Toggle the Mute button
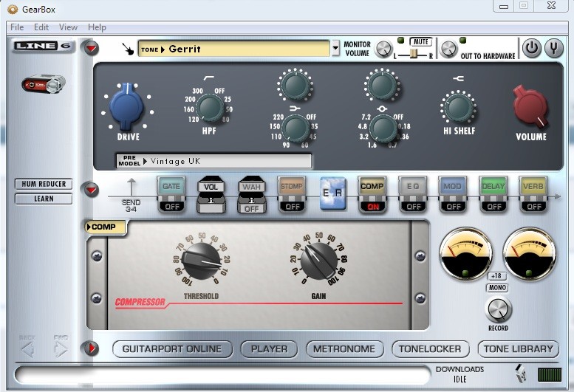Screen dimensions: 574x392 pos(420,41)
